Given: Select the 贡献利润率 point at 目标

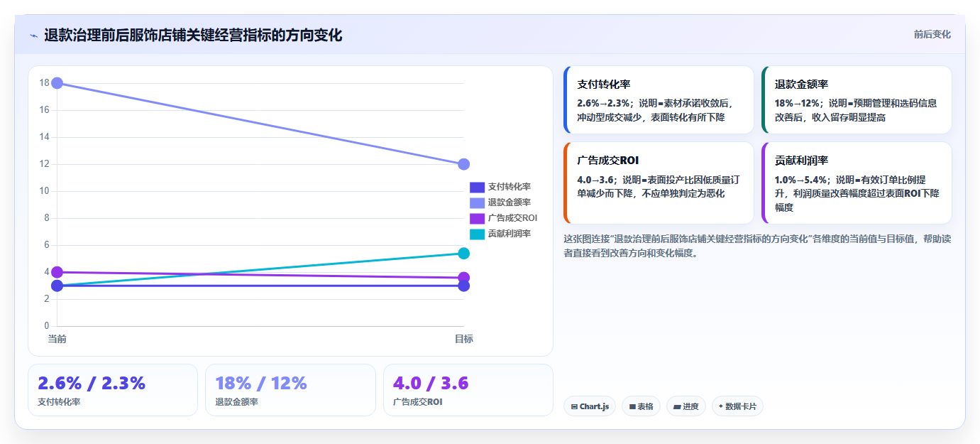Looking at the screenshot, I should pos(463,254).
